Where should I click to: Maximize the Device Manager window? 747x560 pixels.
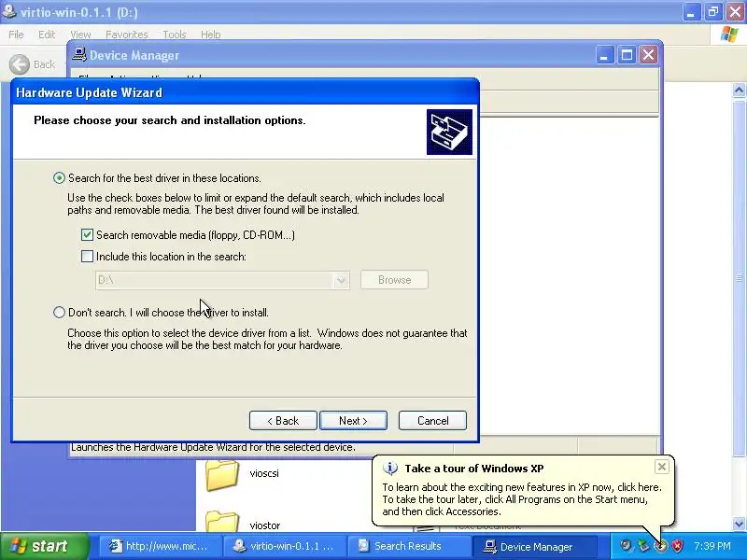(627, 55)
